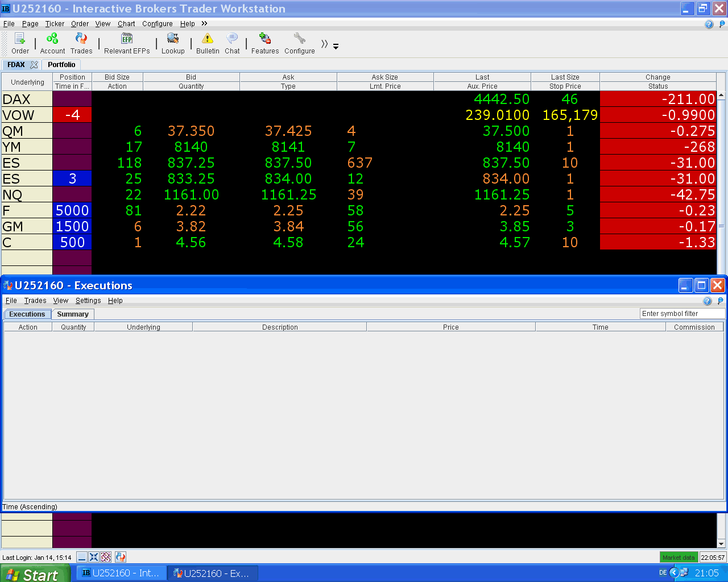The width and height of the screenshot is (728, 582).
Task: Open the Order menu
Action: pos(80,24)
